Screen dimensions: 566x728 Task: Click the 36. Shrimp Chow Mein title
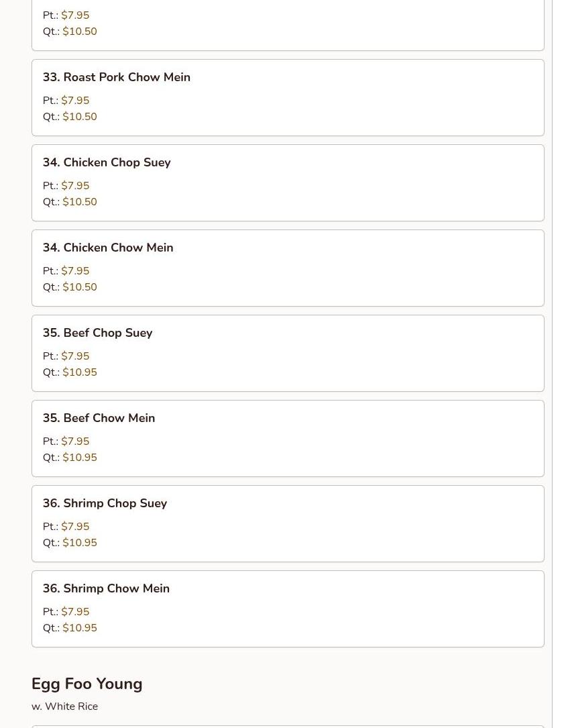[x=106, y=588]
